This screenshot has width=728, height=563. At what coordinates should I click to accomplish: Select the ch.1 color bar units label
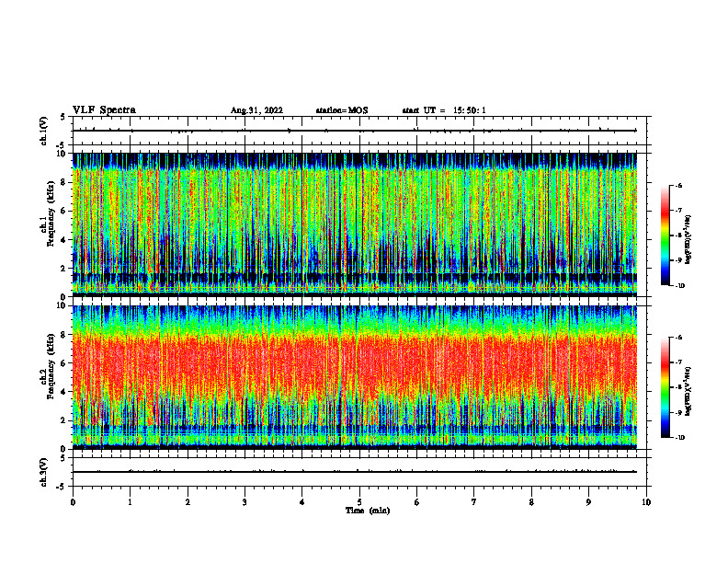click(x=688, y=240)
